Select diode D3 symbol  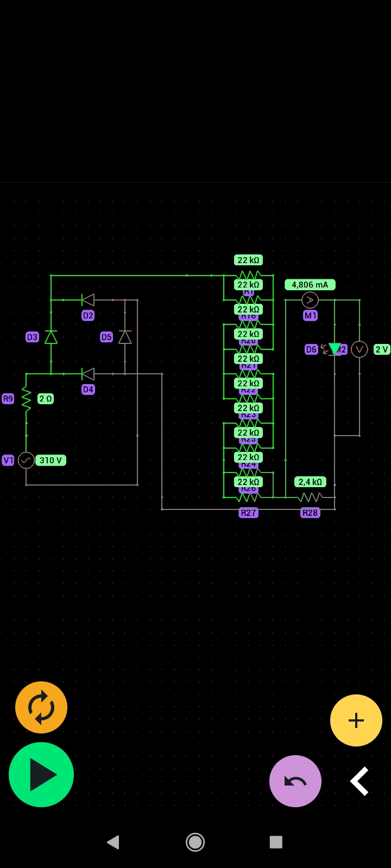(x=51, y=337)
